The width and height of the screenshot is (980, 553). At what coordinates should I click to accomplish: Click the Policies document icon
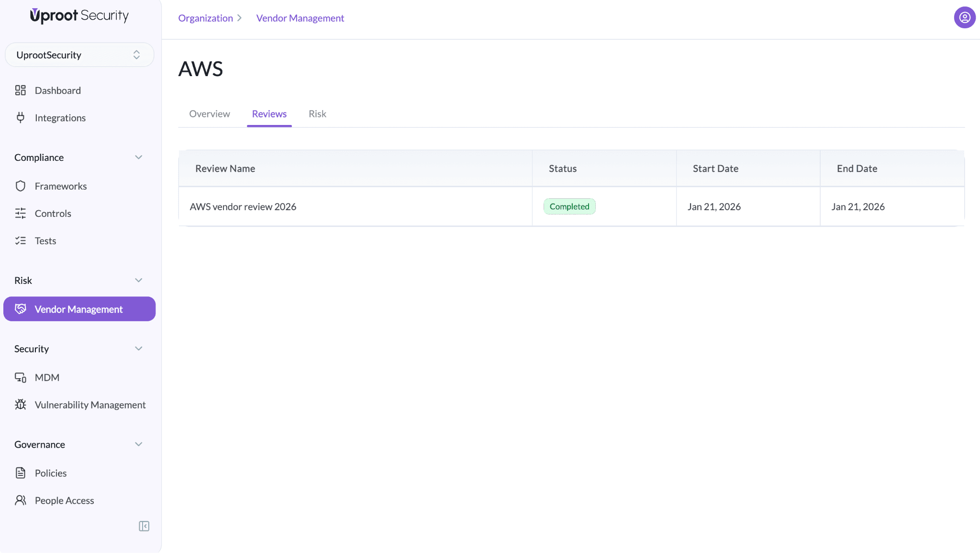[x=20, y=473]
